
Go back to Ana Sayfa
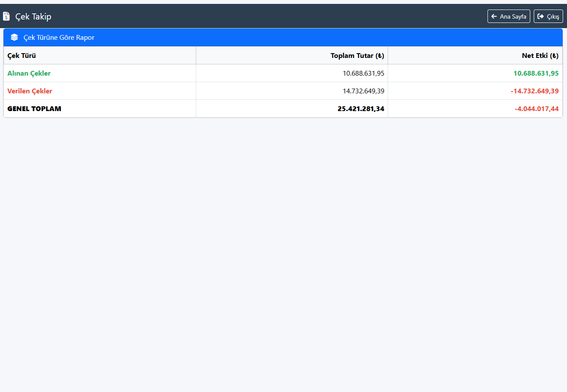click(x=509, y=16)
